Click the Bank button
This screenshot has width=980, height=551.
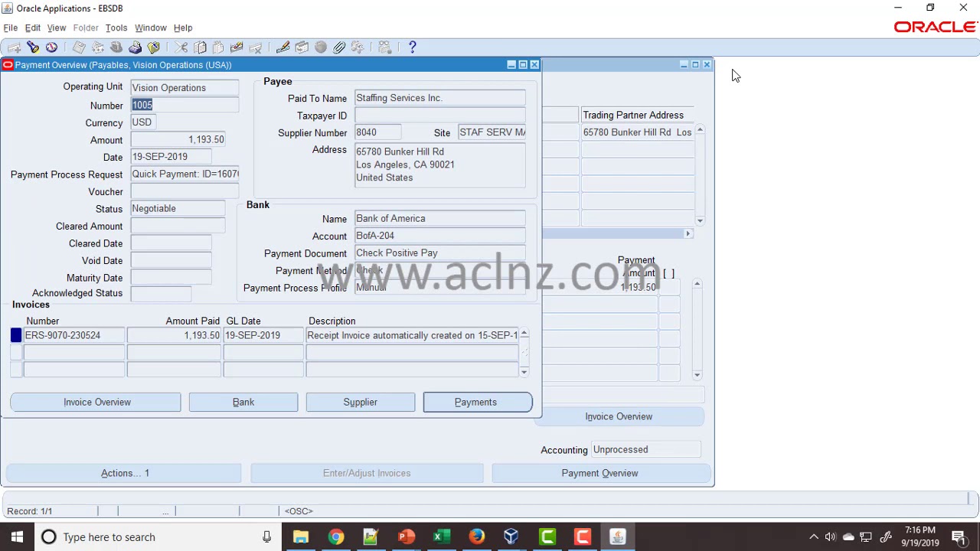243,402
